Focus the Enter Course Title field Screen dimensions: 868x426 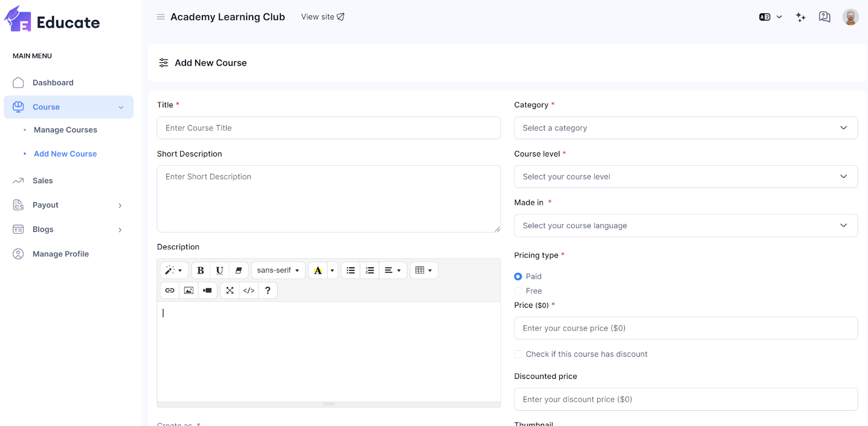pos(329,128)
